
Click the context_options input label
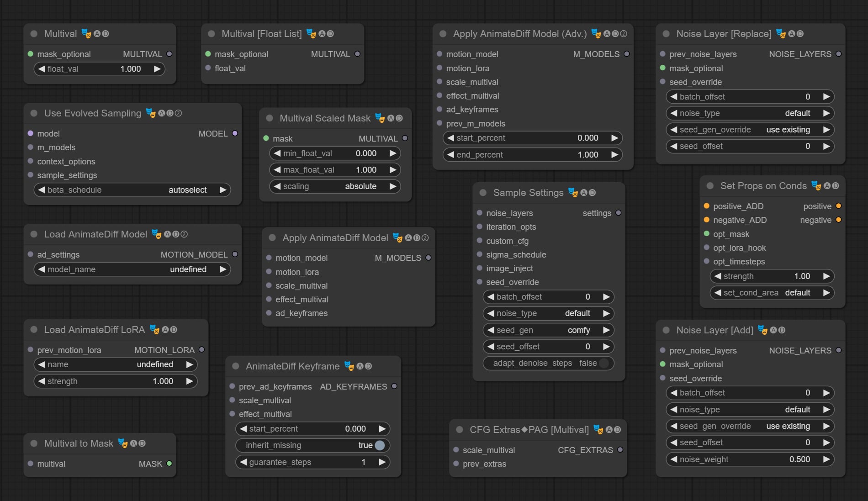(x=66, y=162)
